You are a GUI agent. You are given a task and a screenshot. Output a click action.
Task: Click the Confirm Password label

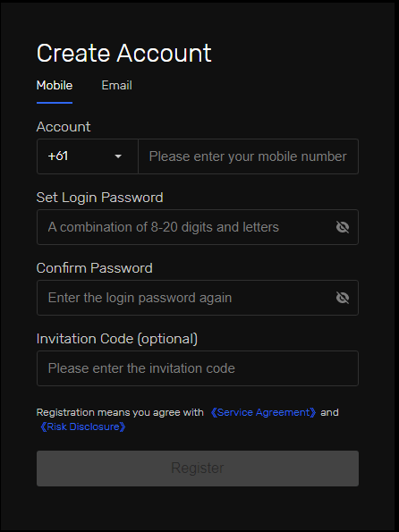click(95, 268)
